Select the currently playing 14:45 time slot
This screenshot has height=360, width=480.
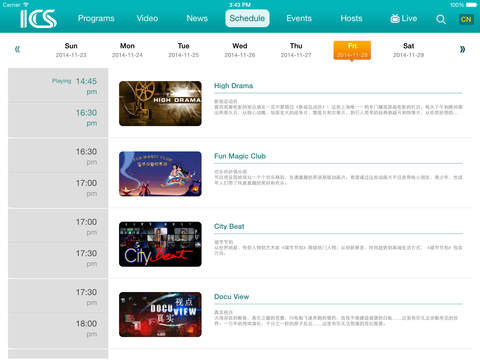(58, 86)
